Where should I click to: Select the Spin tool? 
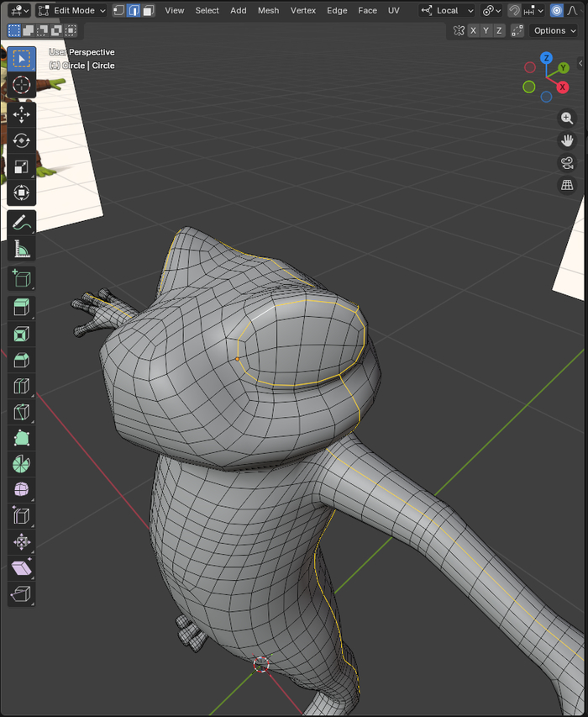coord(22,463)
